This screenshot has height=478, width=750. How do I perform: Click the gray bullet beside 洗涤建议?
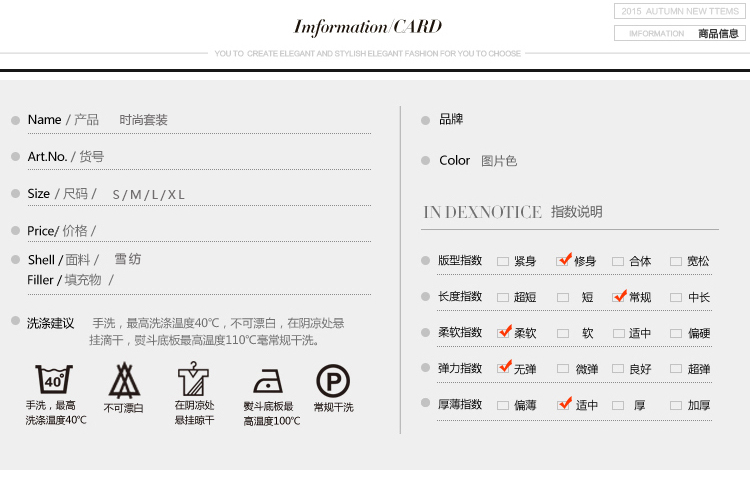pyautogui.click(x=15, y=322)
